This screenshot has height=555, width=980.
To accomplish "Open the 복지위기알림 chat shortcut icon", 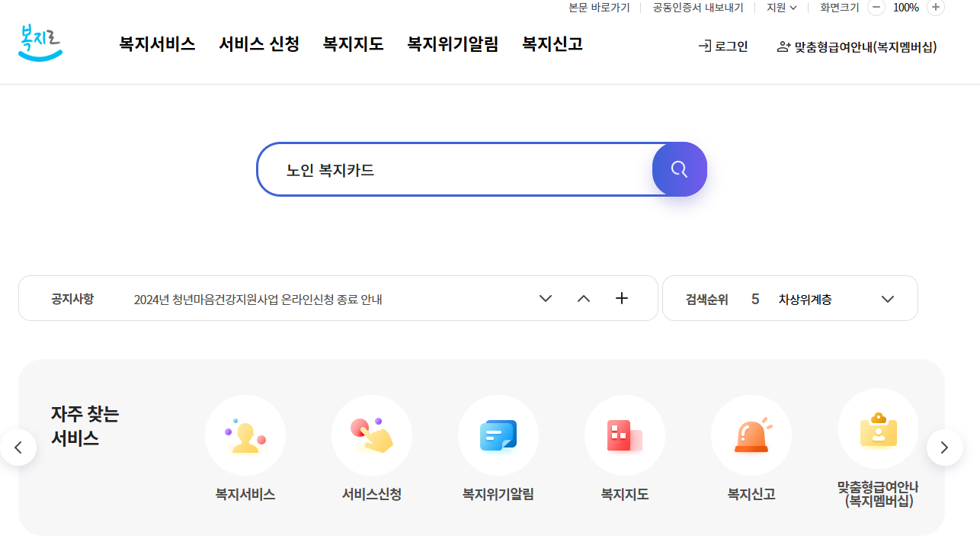I will [x=498, y=435].
